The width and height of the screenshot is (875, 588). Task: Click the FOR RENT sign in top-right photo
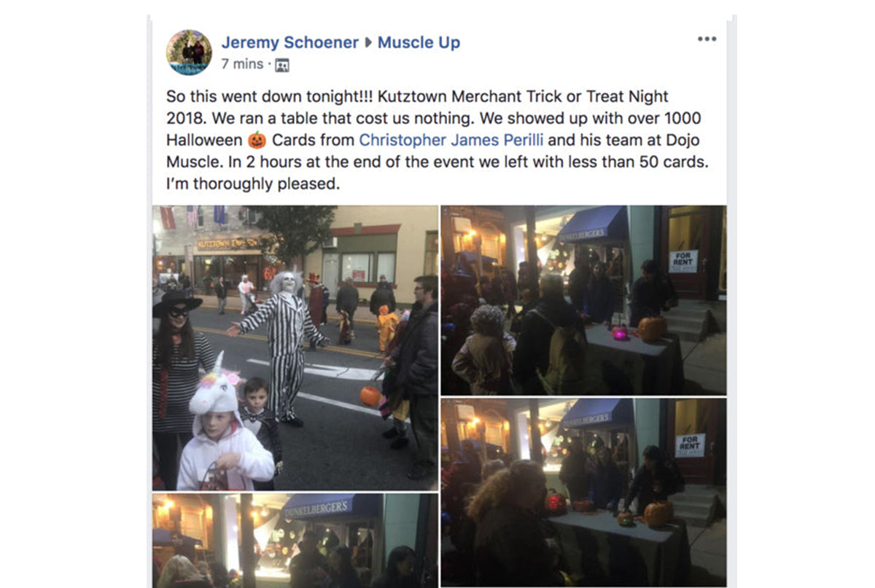coord(683,261)
